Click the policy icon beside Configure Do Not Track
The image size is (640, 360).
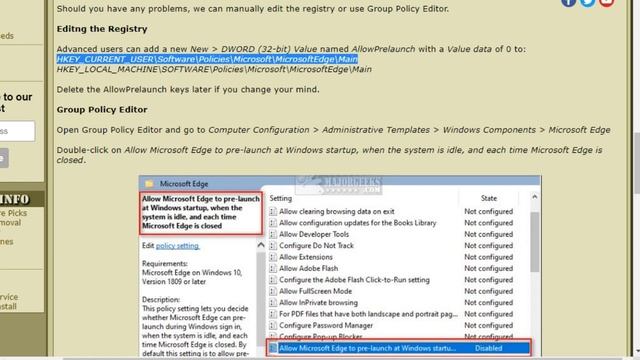click(x=273, y=246)
